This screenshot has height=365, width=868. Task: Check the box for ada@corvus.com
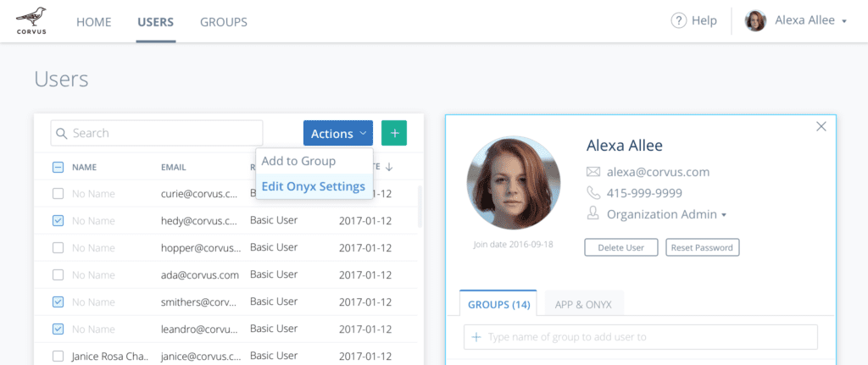pyautogui.click(x=58, y=275)
